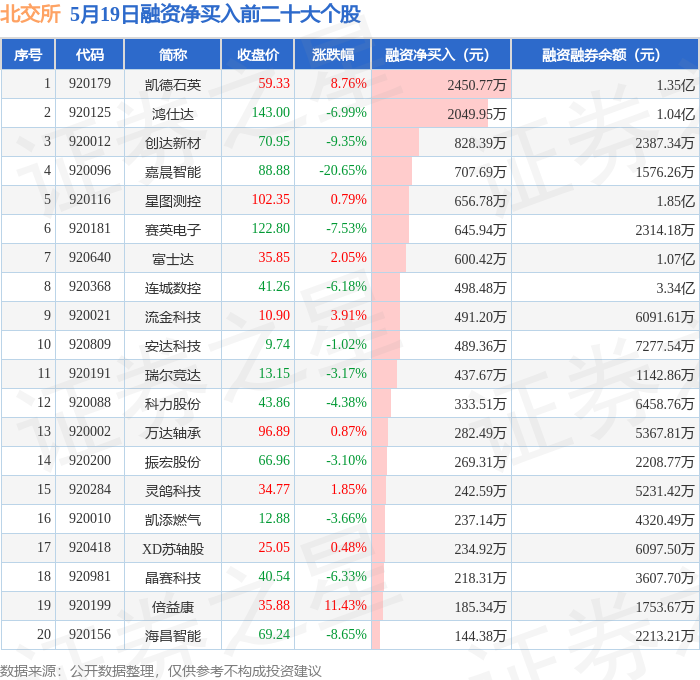Select the 融资净买入（元）column header
Screen dimensions: 700x680
click(441, 54)
